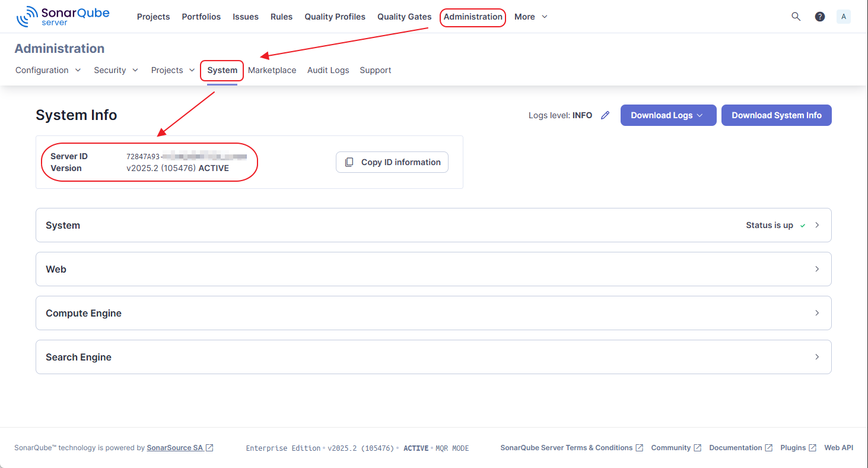Go to Projects in top navigation
This screenshot has width=868, height=468.
[x=153, y=17]
